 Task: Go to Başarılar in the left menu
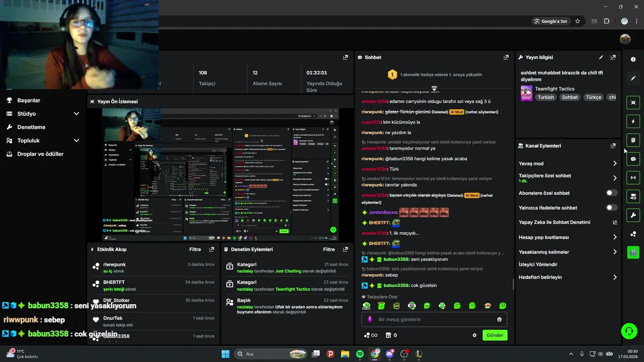[29, 100]
